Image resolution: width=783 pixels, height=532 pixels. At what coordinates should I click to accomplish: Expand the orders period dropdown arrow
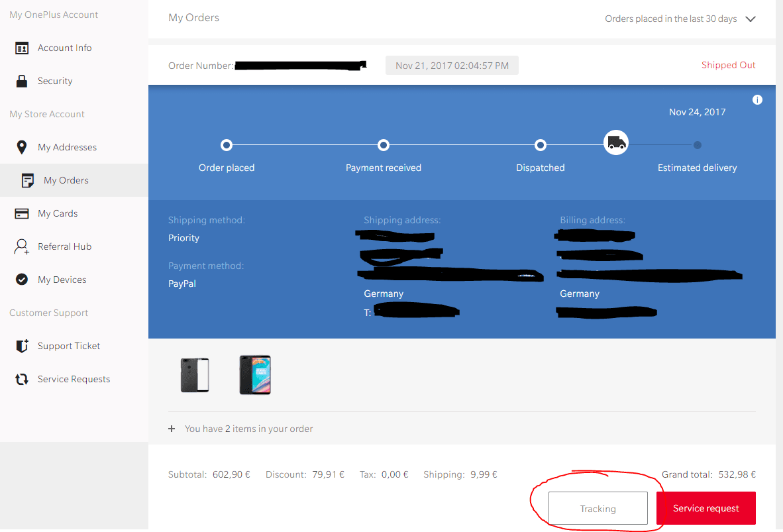pyautogui.click(x=750, y=19)
